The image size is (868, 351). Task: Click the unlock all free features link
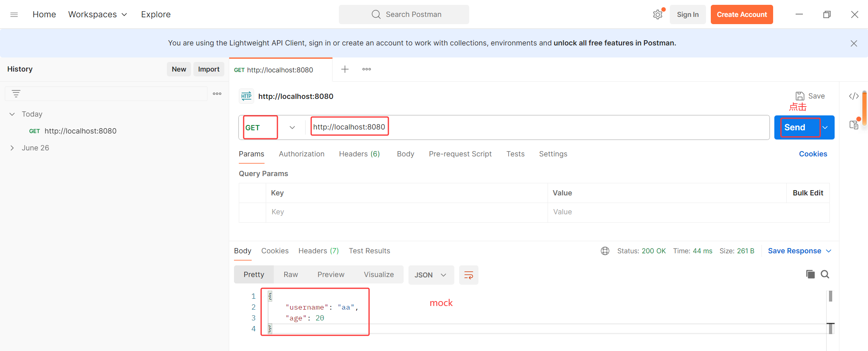(x=615, y=43)
